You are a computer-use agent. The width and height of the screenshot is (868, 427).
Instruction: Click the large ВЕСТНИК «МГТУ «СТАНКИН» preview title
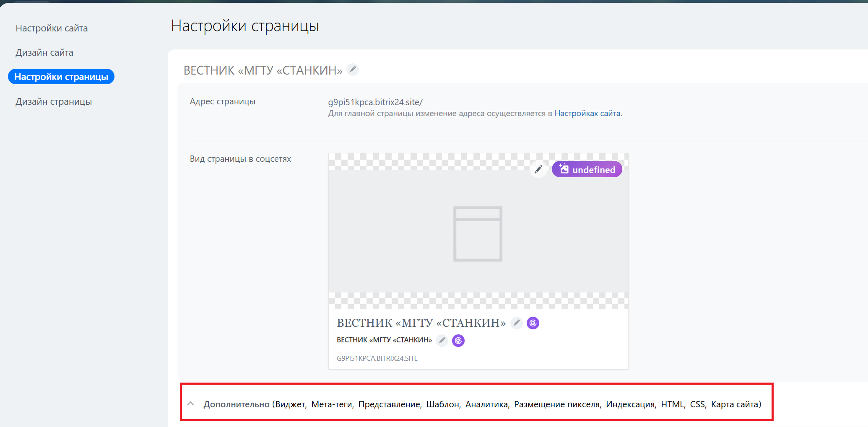pyautogui.click(x=421, y=323)
